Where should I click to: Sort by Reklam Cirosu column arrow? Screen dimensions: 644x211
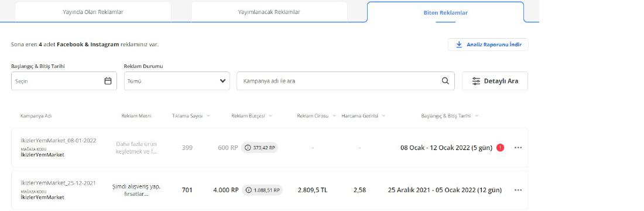pyautogui.click(x=334, y=116)
